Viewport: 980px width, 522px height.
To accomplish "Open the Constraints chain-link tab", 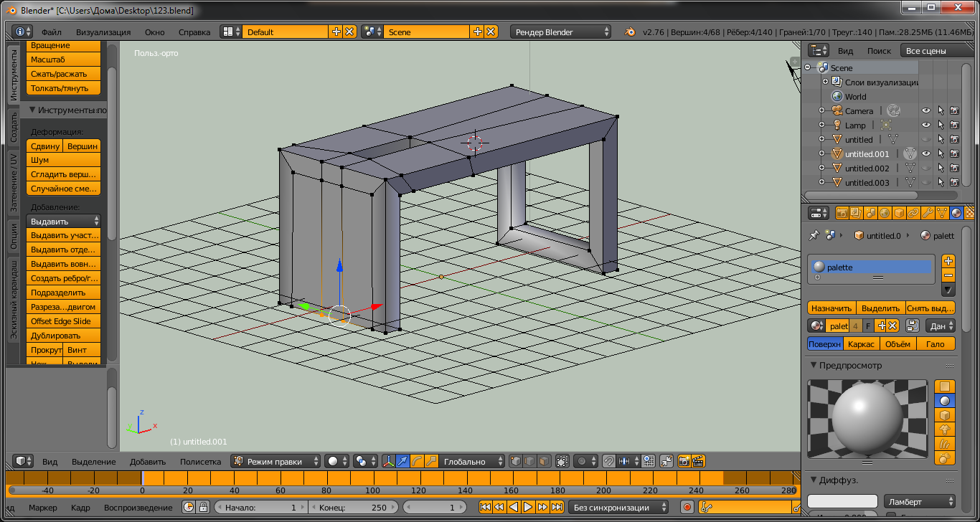I will click(913, 213).
